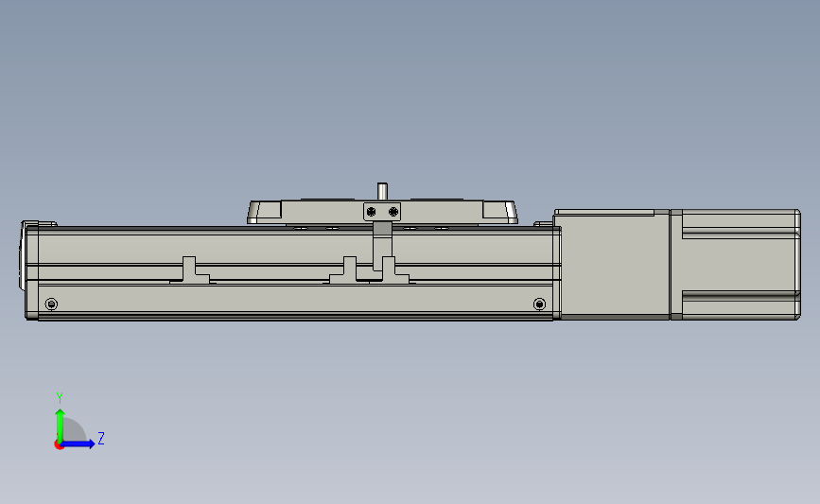
Task: Select the right screw on the carriage bracket
Action: click(x=393, y=212)
